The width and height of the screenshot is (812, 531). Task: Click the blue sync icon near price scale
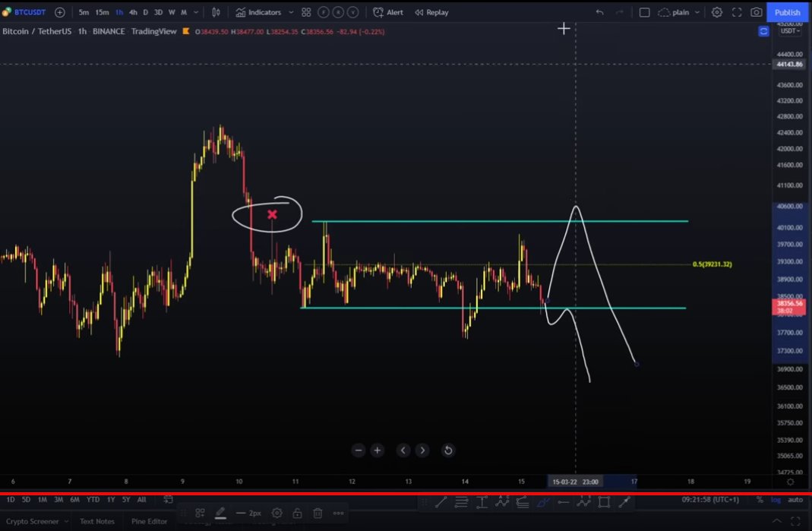point(763,32)
